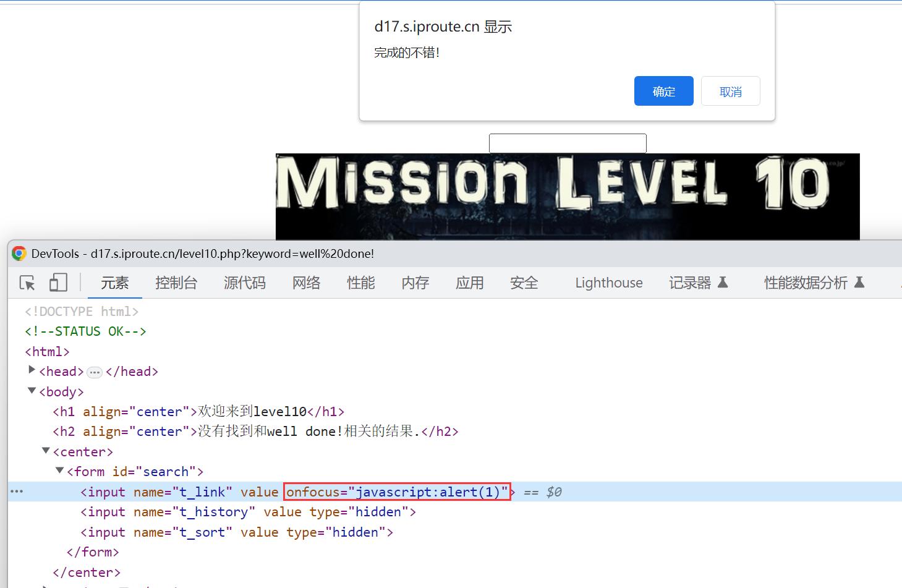902x588 pixels.
Task: Dismiss the dialog with 取消 button
Action: 730,92
